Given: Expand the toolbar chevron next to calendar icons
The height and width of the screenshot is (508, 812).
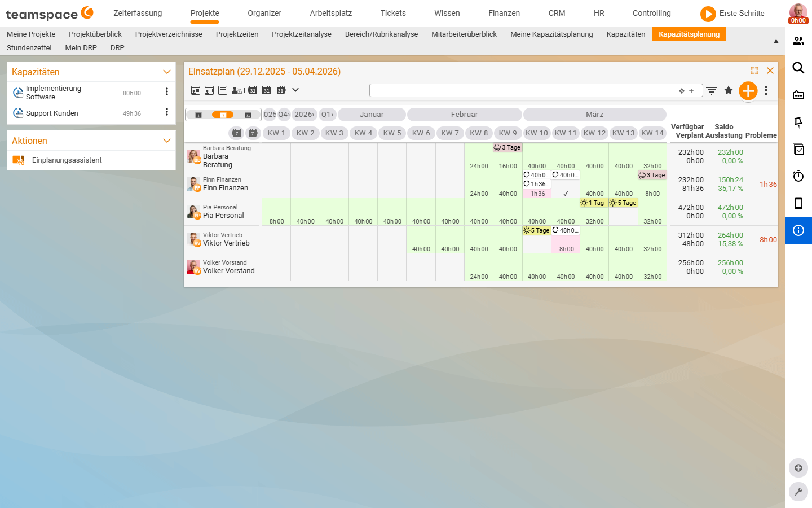Looking at the screenshot, I should [x=295, y=90].
